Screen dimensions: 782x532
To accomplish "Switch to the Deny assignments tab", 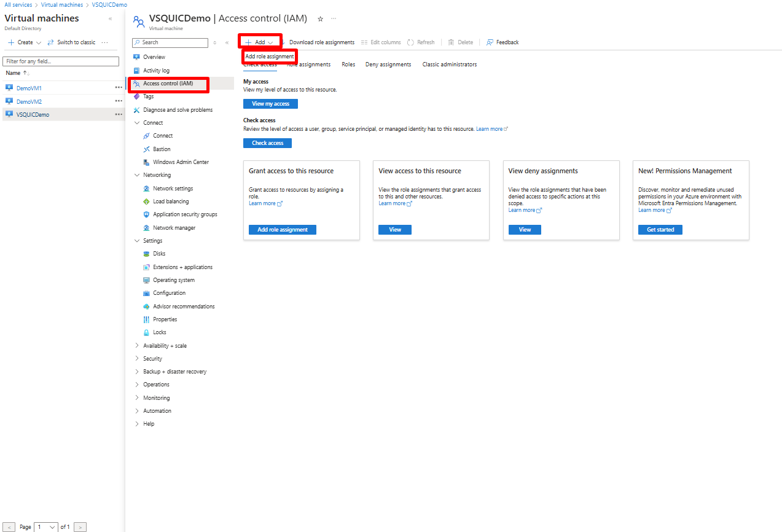I will [x=388, y=65].
